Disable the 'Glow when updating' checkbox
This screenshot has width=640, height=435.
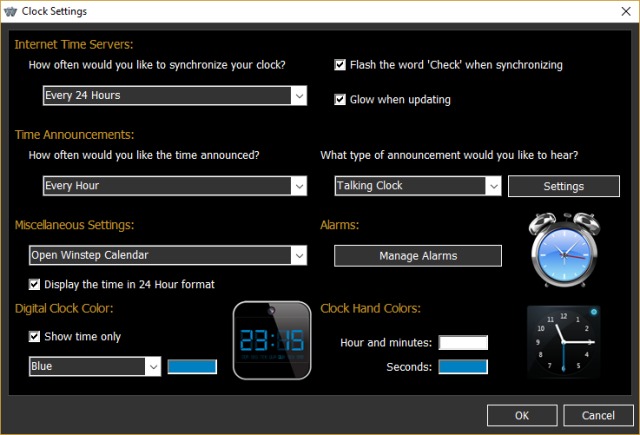point(340,99)
